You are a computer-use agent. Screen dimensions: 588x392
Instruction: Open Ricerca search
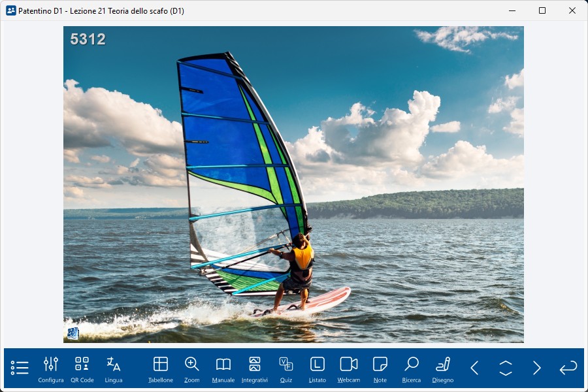412,368
